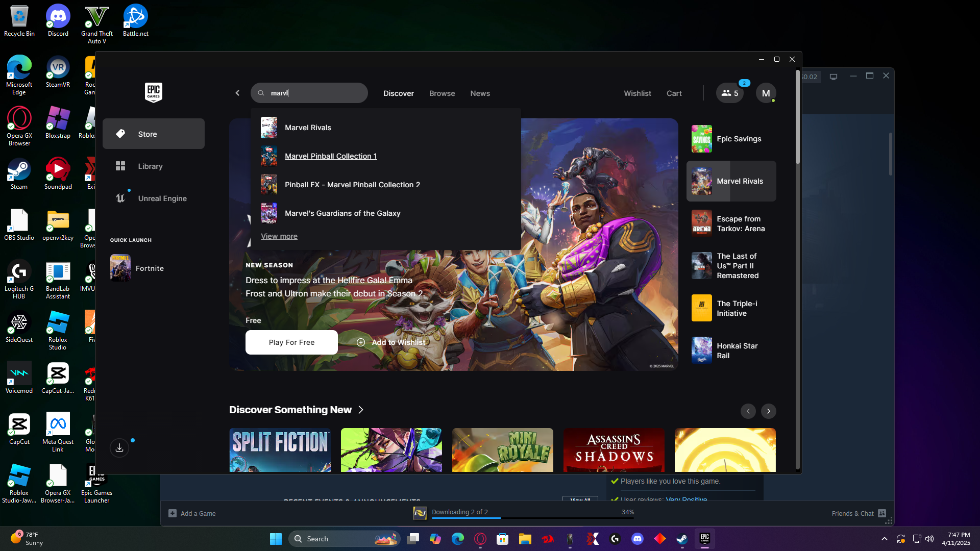Open the Roblox Studio desktop shortcut

(x=58, y=331)
